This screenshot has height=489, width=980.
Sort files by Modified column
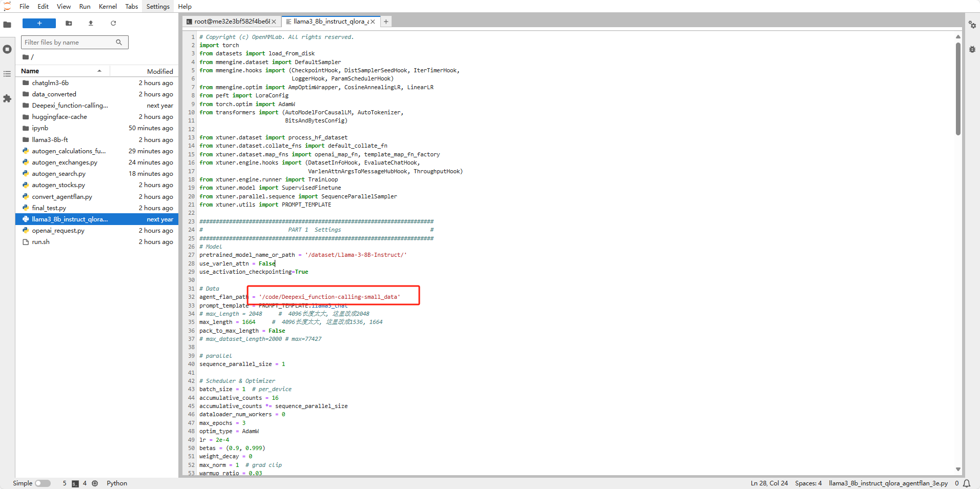coord(160,71)
